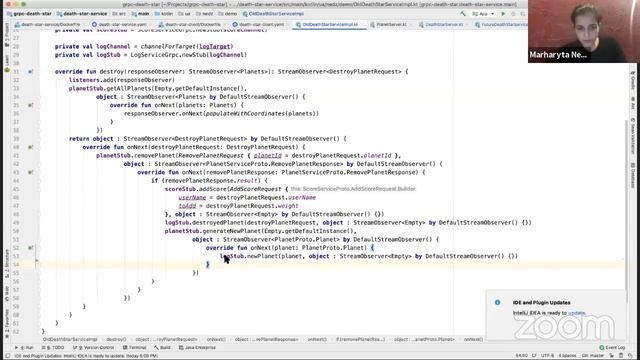The height and width of the screenshot is (360, 640).
Task: Open the Run tool window
Action: (x=24, y=348)
